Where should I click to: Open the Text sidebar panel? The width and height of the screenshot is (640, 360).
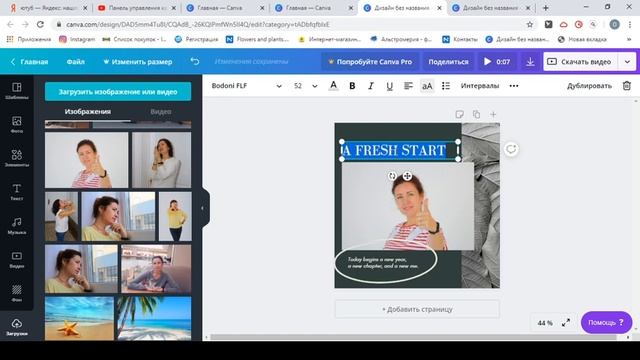coord(17,192)
